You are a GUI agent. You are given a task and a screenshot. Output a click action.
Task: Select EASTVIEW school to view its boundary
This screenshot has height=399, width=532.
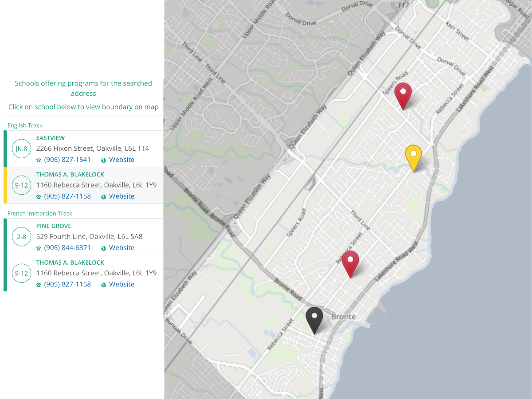[51, 138]
